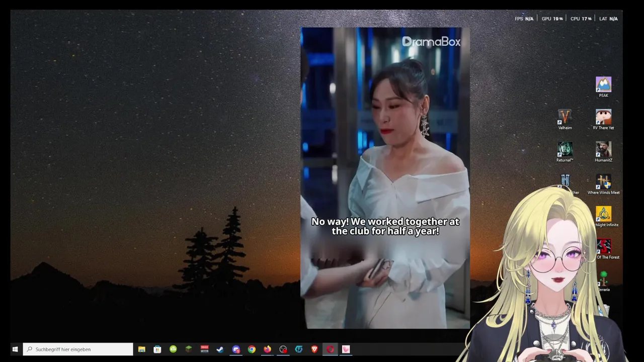Image resolution: width=644 pixels, height=362 pixels.
Task: Open Microsoft Store from the taskbar
Action: coord(157,349)
